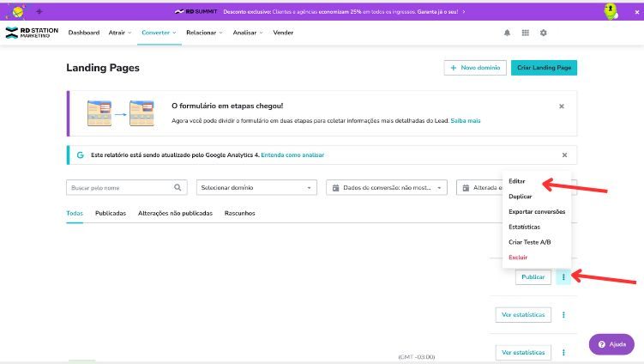Click the RD Summit banner text

[340, 12]
